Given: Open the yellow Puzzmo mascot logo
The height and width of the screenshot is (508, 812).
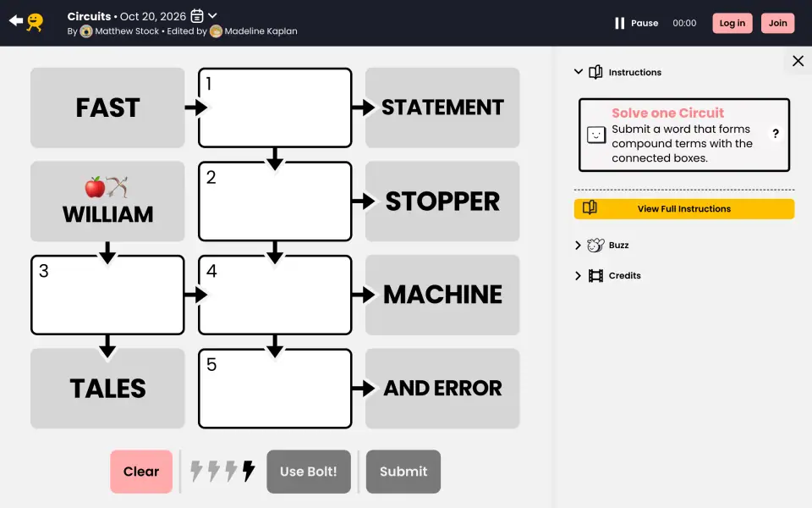Looking at the screenshot, I should coord(36,22).
